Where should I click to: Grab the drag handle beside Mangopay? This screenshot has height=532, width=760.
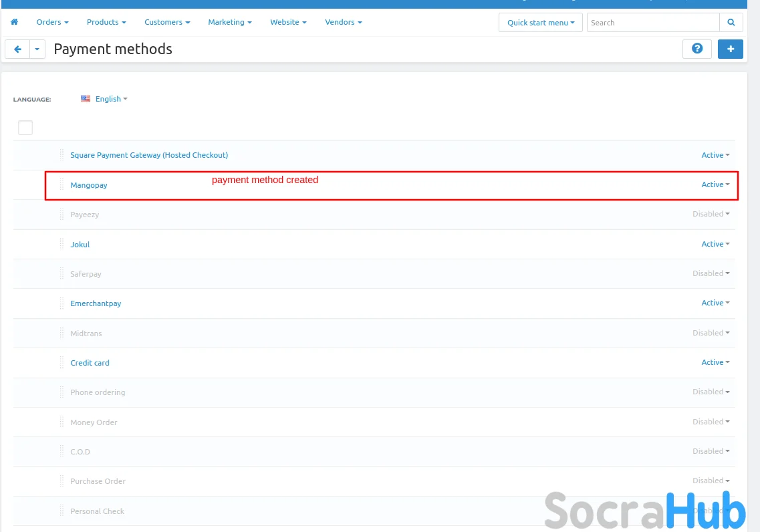(62, 184)
